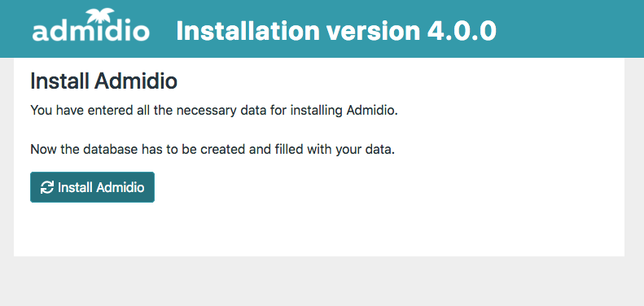Click the word 'Install' in the page heading
This screenshot has height=306, width=644.
(60, 81)
